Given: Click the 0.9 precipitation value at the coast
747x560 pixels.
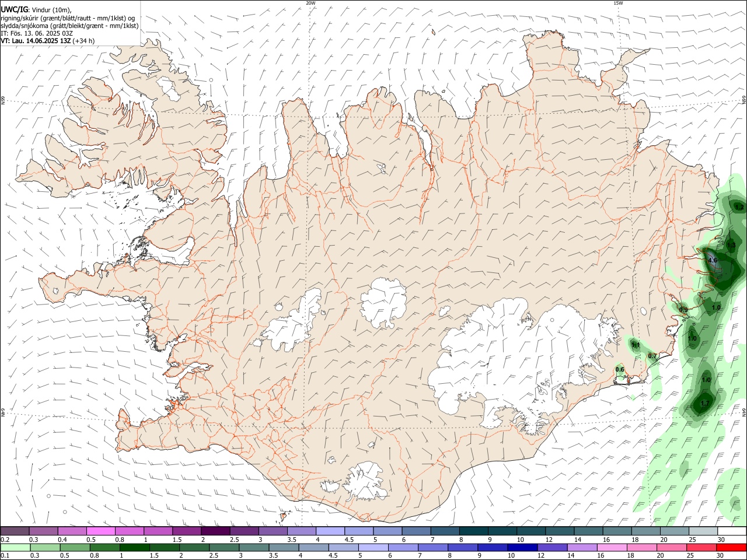Looking at the screenshot, I should click(683, 309).
